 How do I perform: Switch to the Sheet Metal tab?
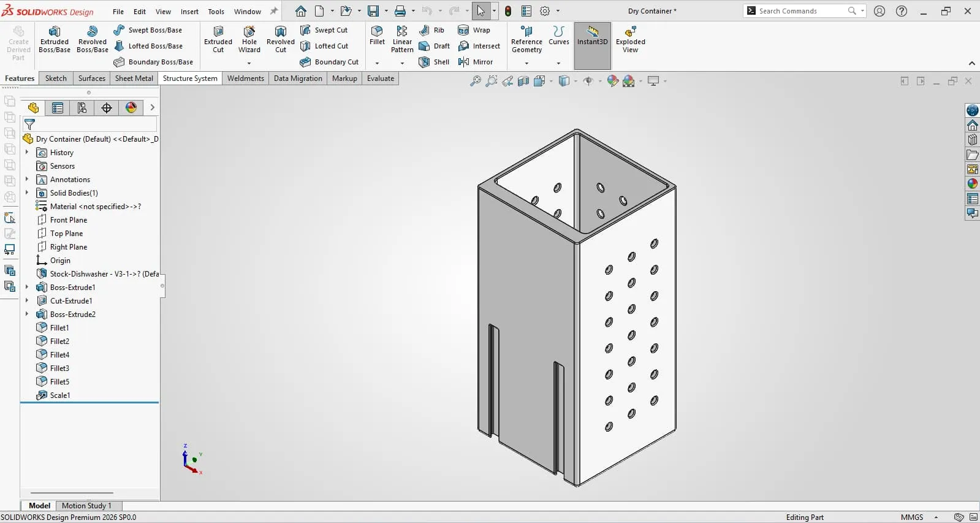(134, 78)
